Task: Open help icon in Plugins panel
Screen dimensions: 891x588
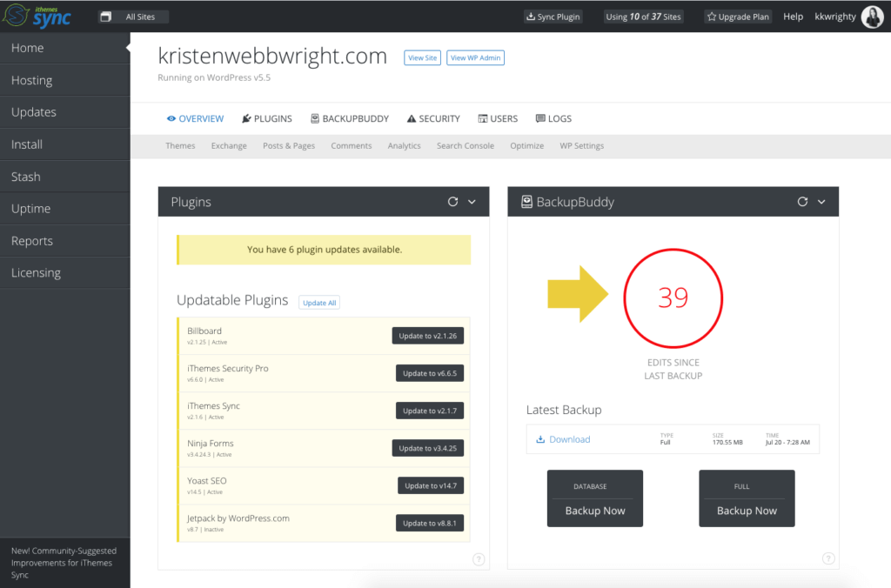Action: click(x=479, y=559)
